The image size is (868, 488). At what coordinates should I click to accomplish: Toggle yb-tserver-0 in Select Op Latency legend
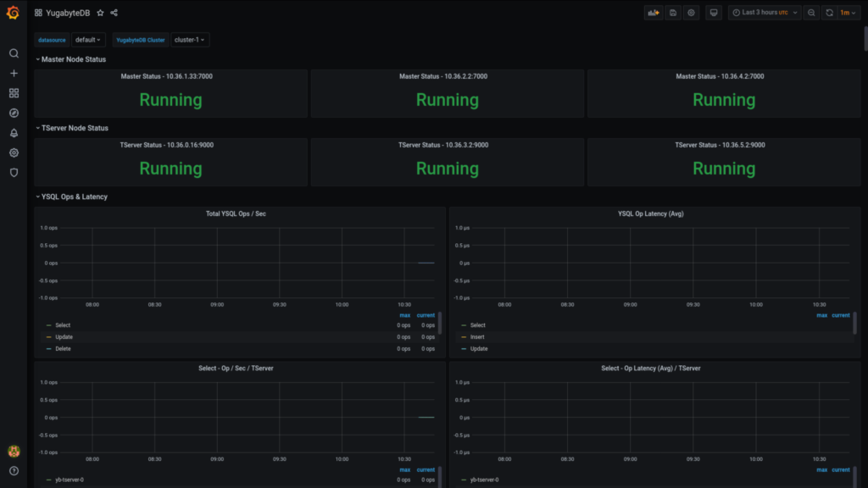click(484, 480)
